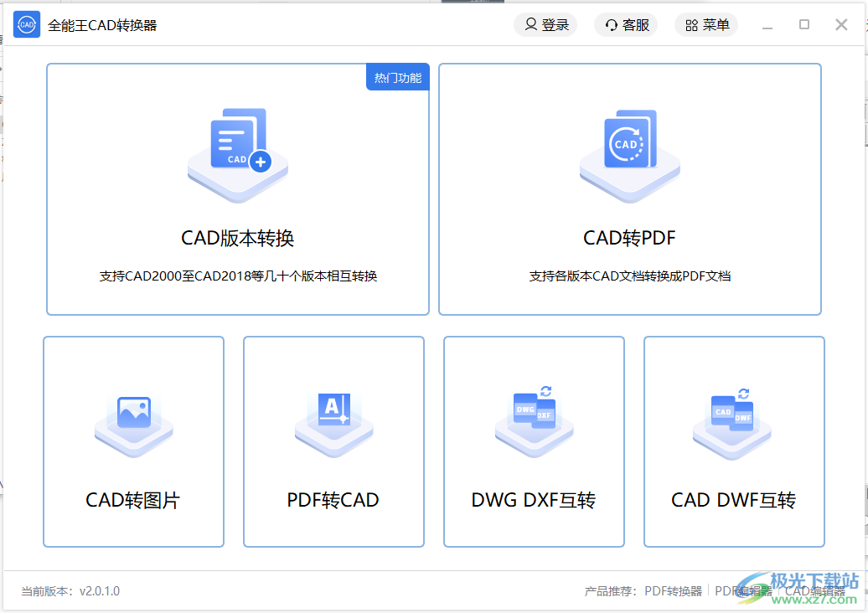This screenshot has height=613, width=868.
Task: Open the CAD编辑器 product link
Action: (814, 591)
